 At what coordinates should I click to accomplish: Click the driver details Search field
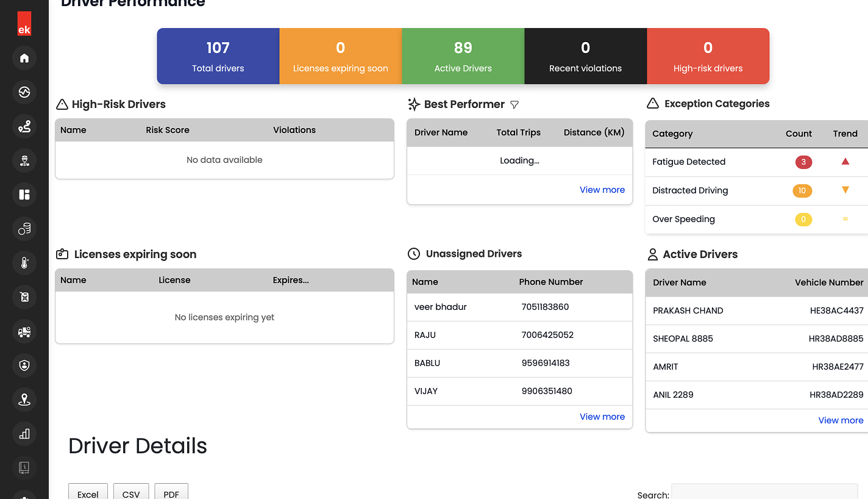pyautogui.click(x=764, y=493)
